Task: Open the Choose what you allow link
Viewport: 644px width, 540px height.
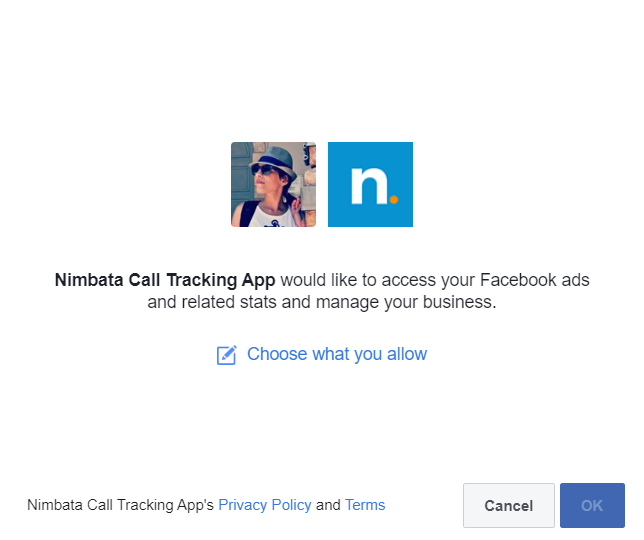Action: pyautogui.click(x=337, y=354)
